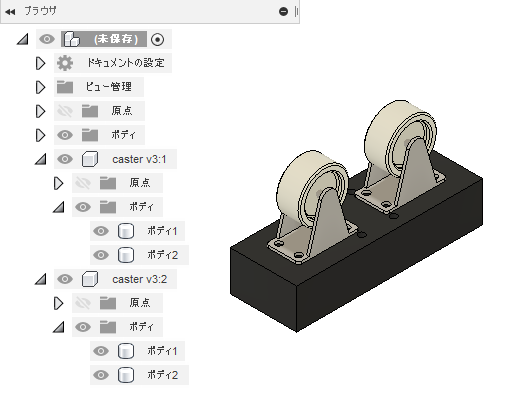The height and width of the screenshot is (416, 508).
Task: Hide caster v3:2 component via eye icon
Action: [65, 279]
